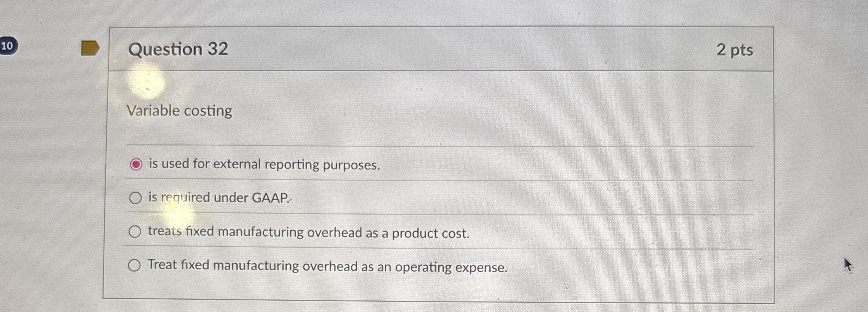868x312 pixels.
Task: Click the 'Variable costing' question text
Action: (179, 111)
